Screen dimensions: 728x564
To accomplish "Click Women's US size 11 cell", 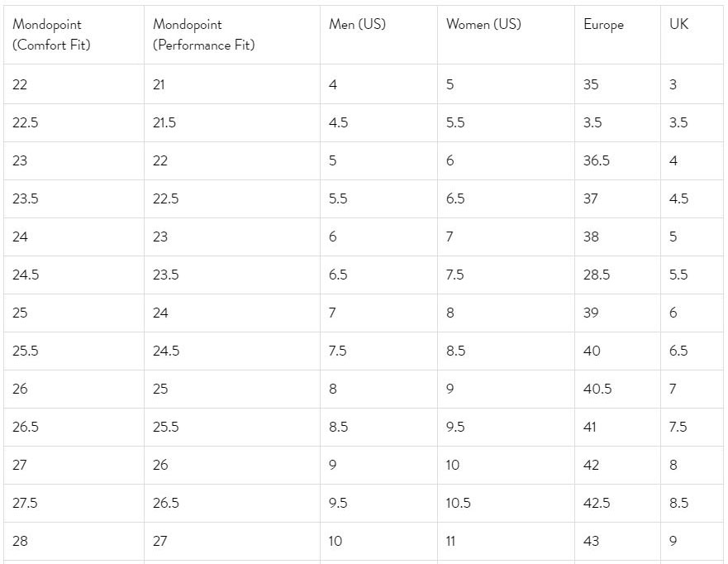I will tap(451, 542).
